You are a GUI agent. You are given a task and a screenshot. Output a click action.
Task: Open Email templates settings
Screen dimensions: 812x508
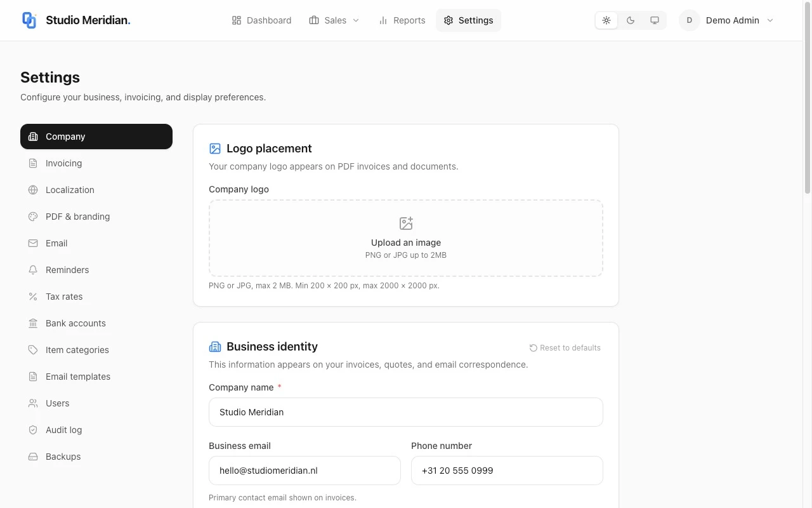coord(96,377)
